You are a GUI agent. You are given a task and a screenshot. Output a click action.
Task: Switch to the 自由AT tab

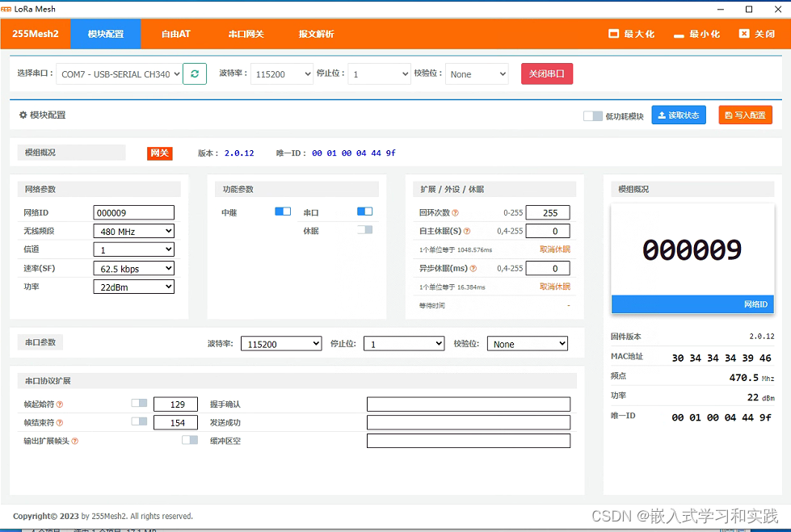click(x=175, y=34)
